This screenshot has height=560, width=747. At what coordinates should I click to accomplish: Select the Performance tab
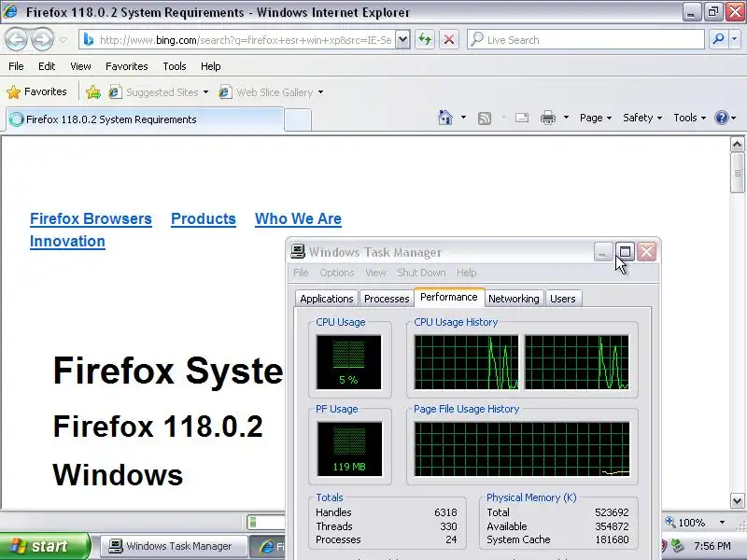(x=449, y=297)
